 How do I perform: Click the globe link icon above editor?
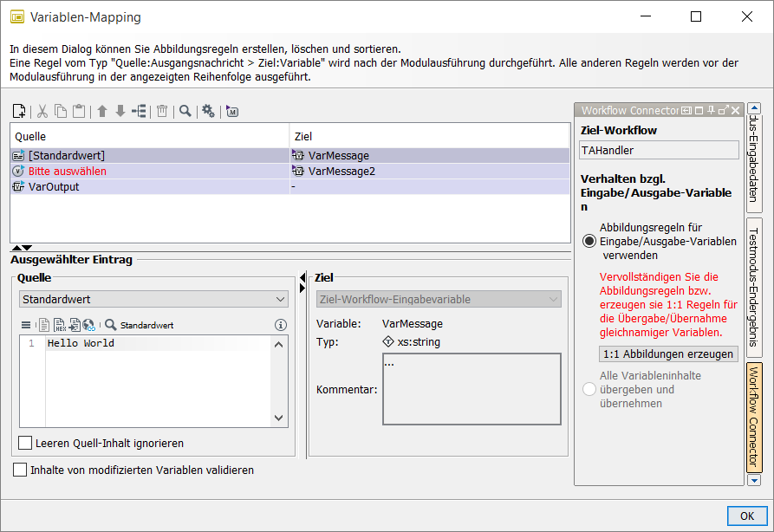(x=89, y=325)
